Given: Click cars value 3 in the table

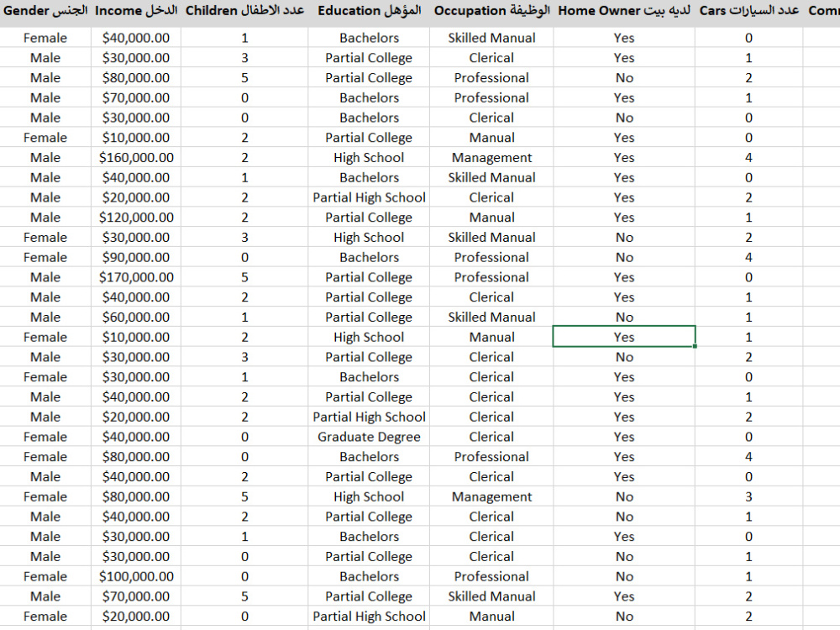Looking at the screenshot, I should pos(749,496).
